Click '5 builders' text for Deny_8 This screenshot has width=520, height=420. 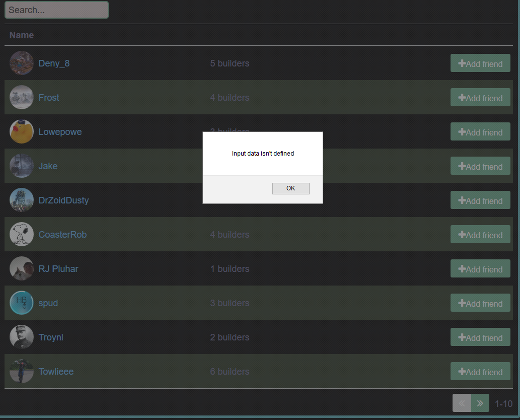click(x=230, y=63)
